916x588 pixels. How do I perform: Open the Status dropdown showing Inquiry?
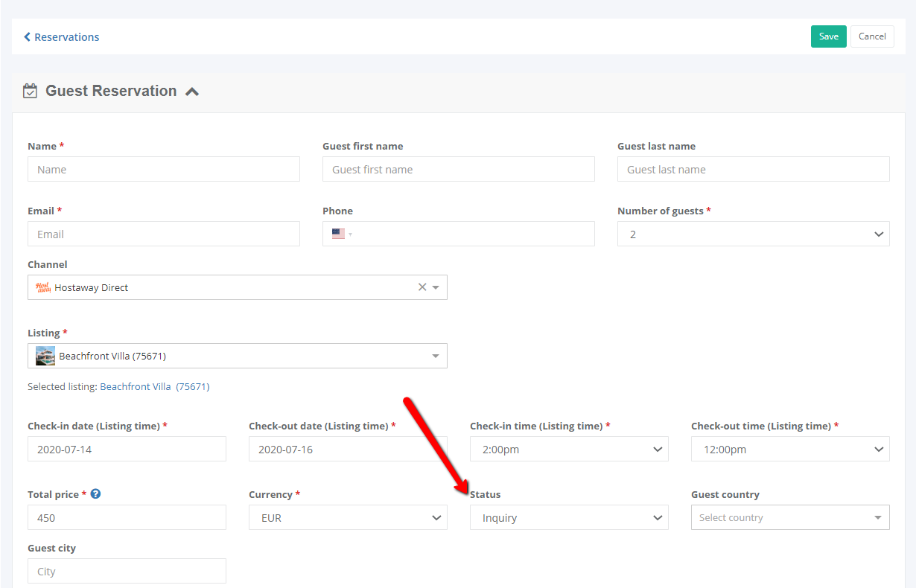[568, 518]
